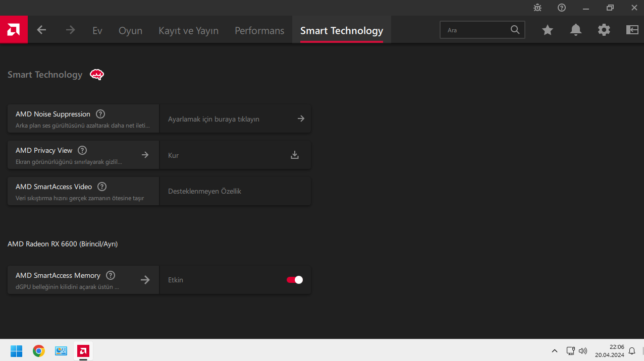Select the Smart Technology tab
The width and height of the screenshot is (644, 361).
pyautogui.click(x=342, y=30)
